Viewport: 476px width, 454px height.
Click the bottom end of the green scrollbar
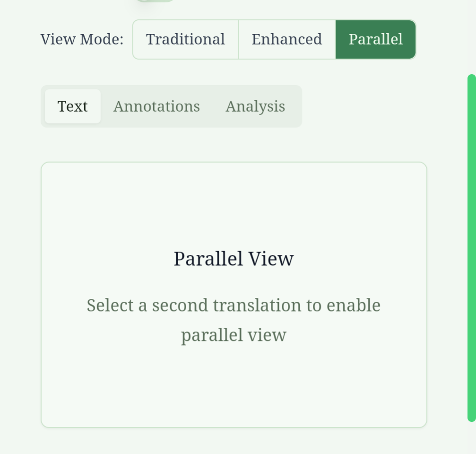point(471,417)
